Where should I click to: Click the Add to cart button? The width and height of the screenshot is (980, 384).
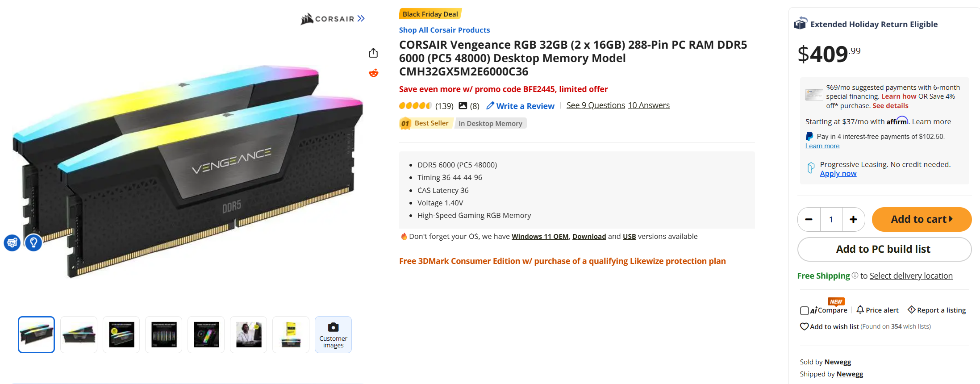922,219
